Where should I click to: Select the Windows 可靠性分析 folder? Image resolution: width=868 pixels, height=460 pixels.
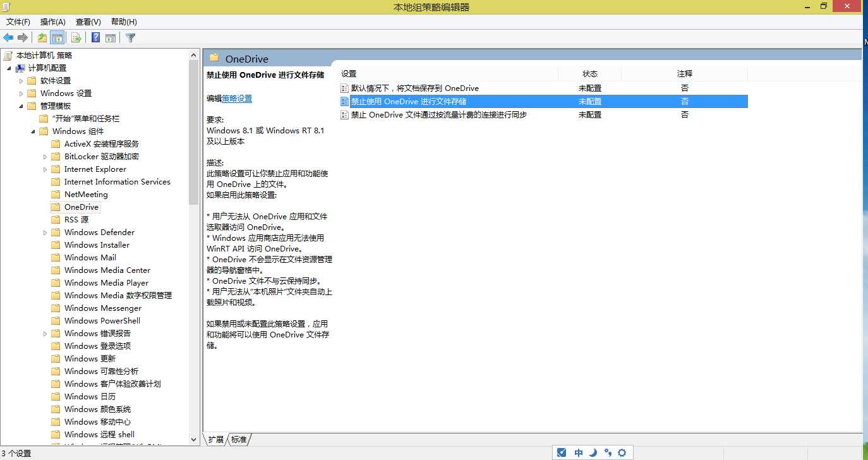102,372
